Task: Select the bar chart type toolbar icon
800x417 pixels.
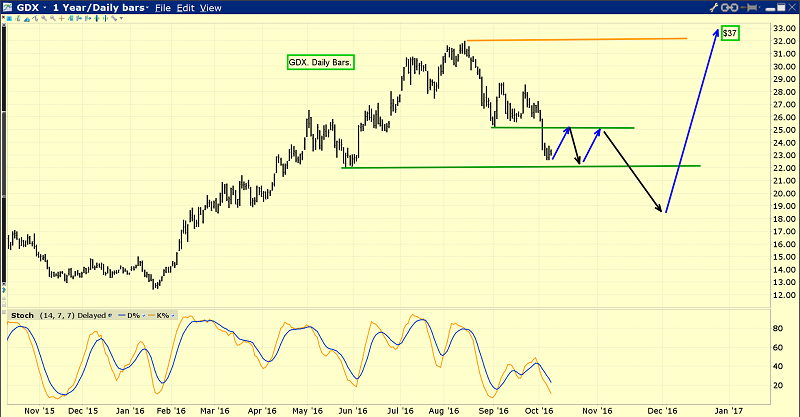Action: (18, 18)
